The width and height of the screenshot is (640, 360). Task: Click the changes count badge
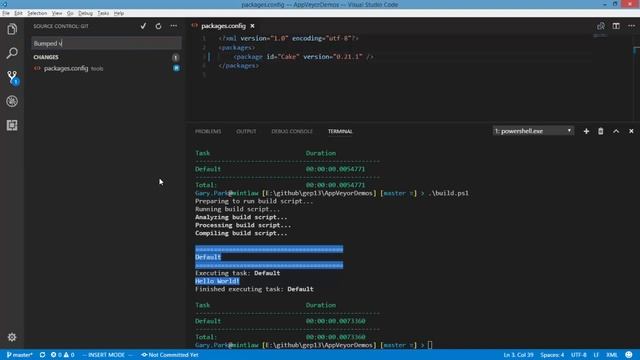click(x=176, y=58)
